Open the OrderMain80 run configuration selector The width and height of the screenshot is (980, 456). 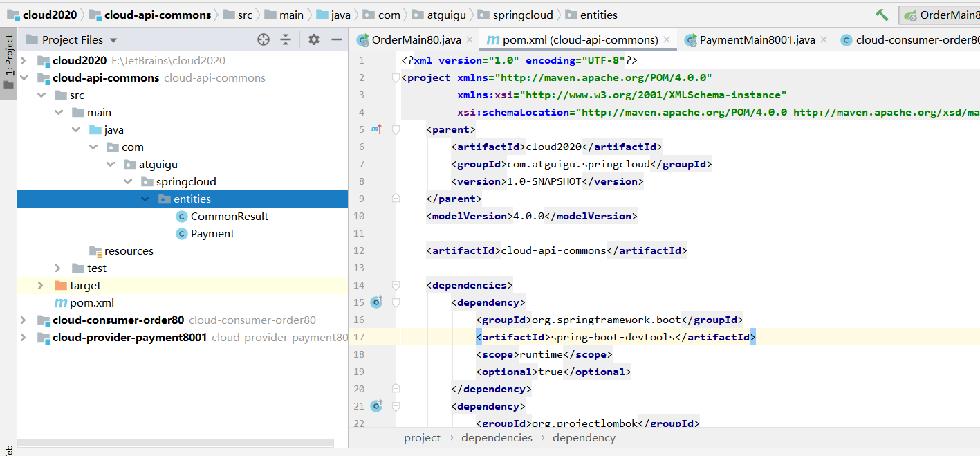pos(941,15)
